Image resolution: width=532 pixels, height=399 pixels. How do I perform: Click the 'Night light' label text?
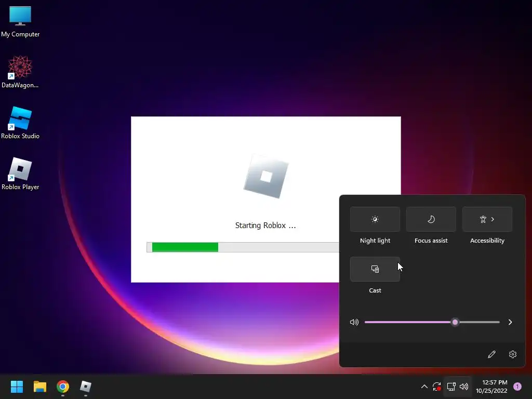pos(375,241)
